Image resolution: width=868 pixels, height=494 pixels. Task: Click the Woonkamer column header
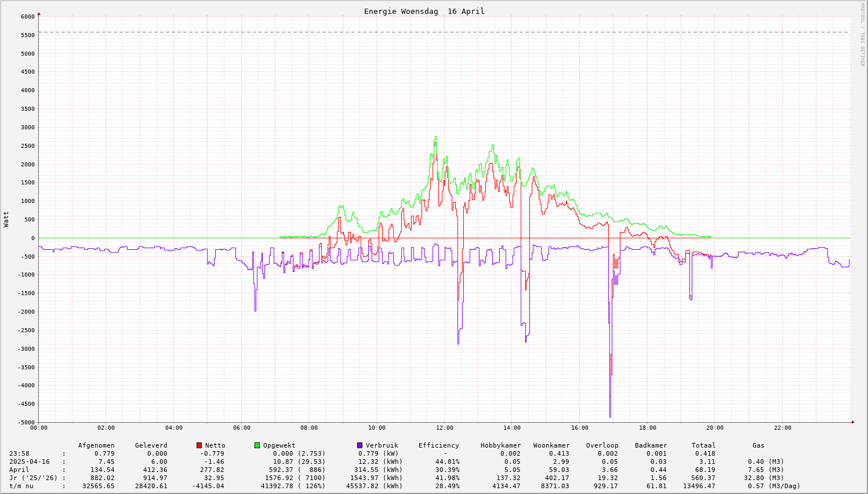[551, 445]
